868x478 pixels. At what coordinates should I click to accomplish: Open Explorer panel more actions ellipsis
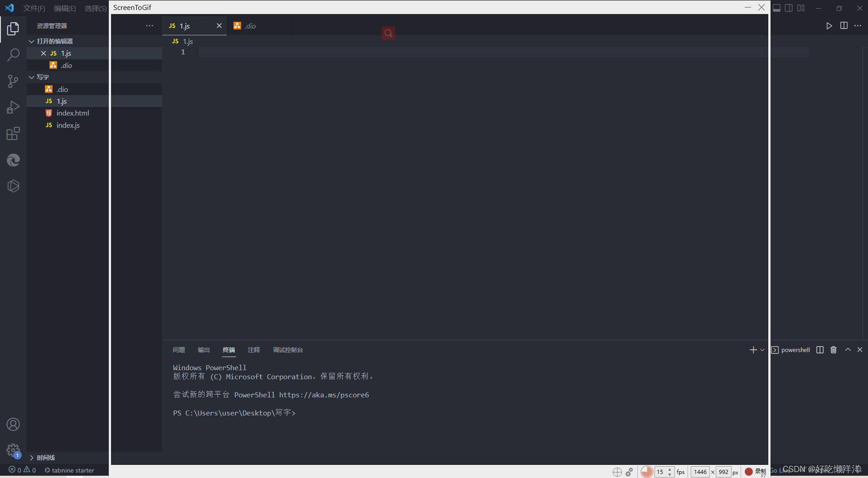pos(150,26)
